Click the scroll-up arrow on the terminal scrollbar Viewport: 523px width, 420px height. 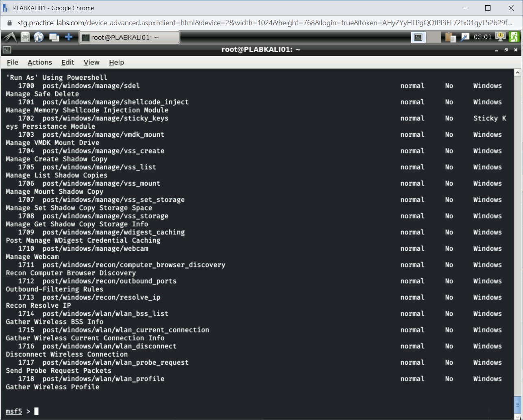(x=518, y=72)
